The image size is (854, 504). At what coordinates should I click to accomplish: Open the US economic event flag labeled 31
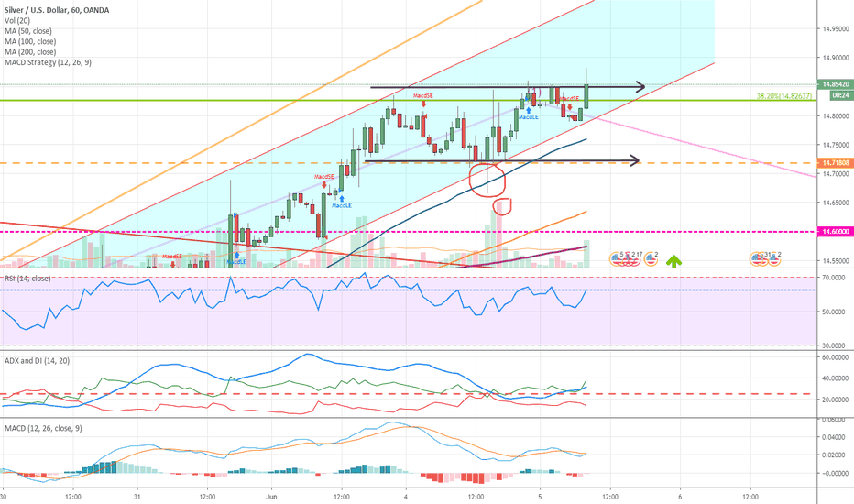click(761, 259)
